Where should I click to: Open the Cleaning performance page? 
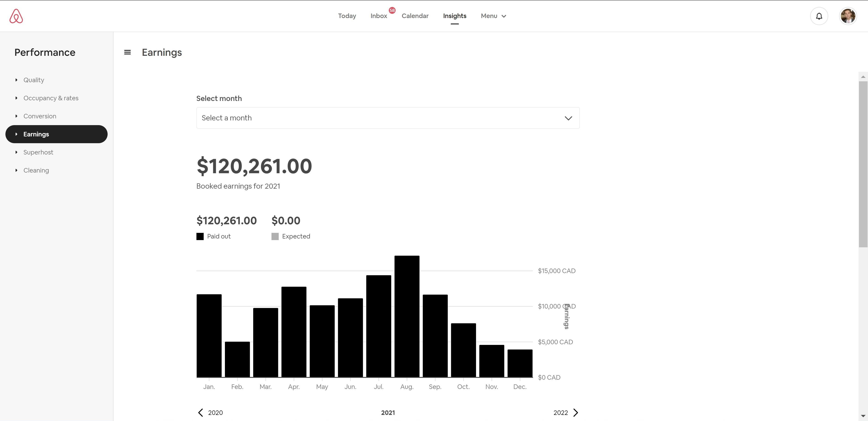point(36,171)
